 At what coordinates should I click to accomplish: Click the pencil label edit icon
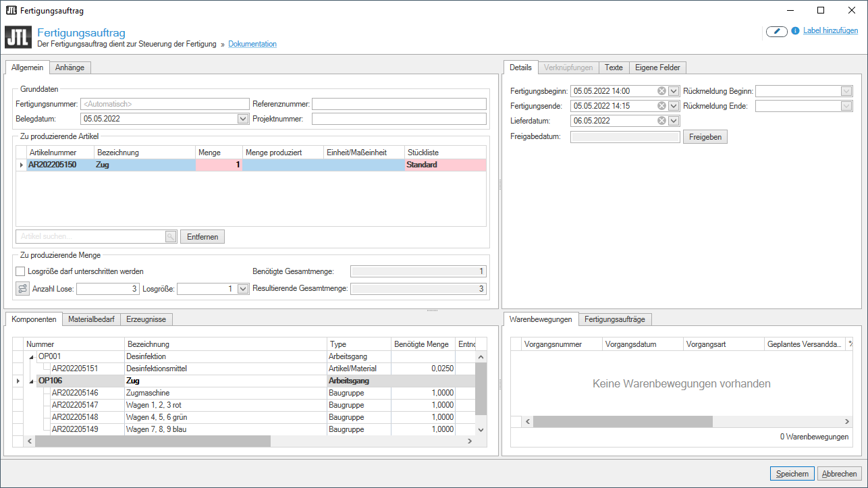pos(777,31)
